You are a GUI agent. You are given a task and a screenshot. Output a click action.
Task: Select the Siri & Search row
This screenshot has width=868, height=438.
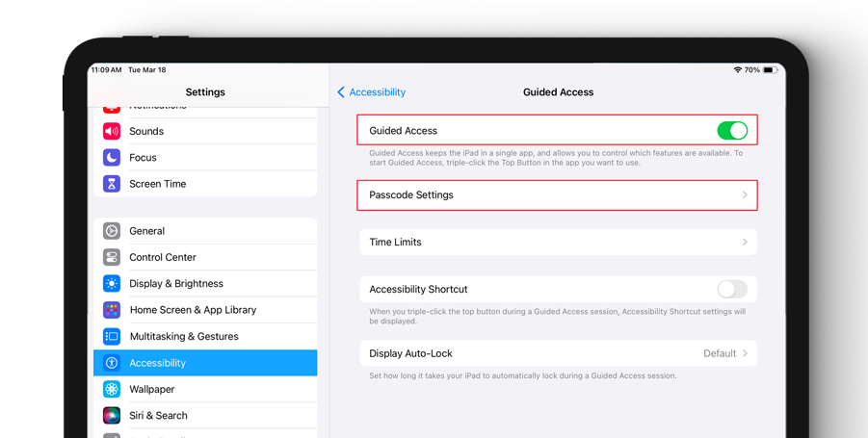pos(205,415)
